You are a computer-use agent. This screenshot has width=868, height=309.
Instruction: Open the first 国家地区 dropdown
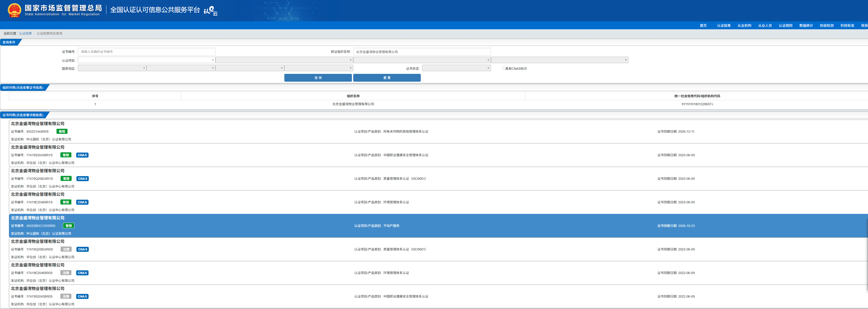tap(112, 68)
